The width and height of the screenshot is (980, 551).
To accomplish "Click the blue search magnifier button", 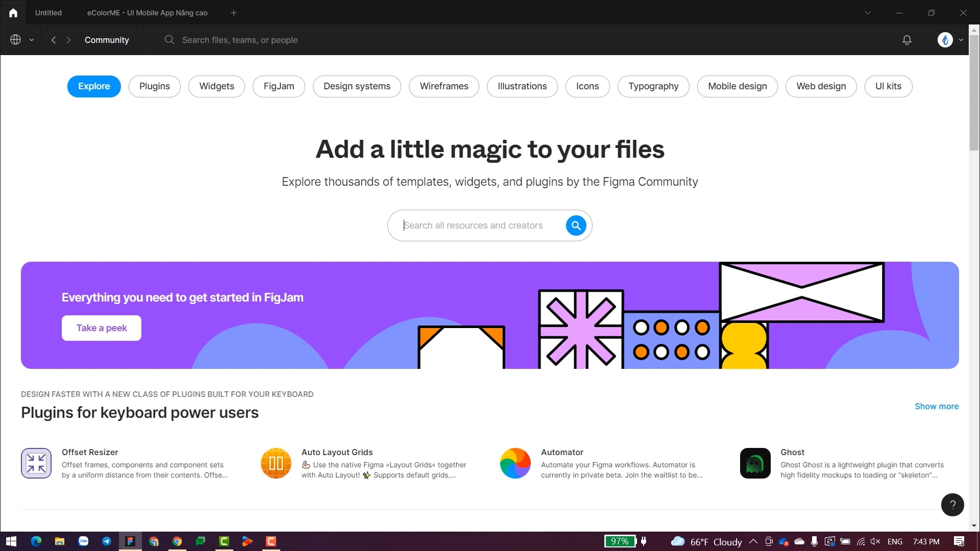I will [x=576, y=226].
